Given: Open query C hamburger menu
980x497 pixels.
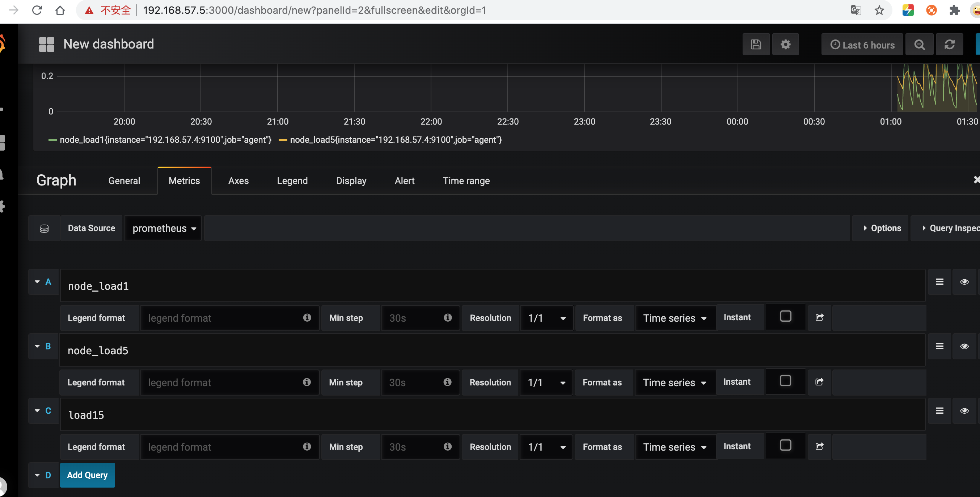Looking at the screenshot, I should tap(939, 410).
